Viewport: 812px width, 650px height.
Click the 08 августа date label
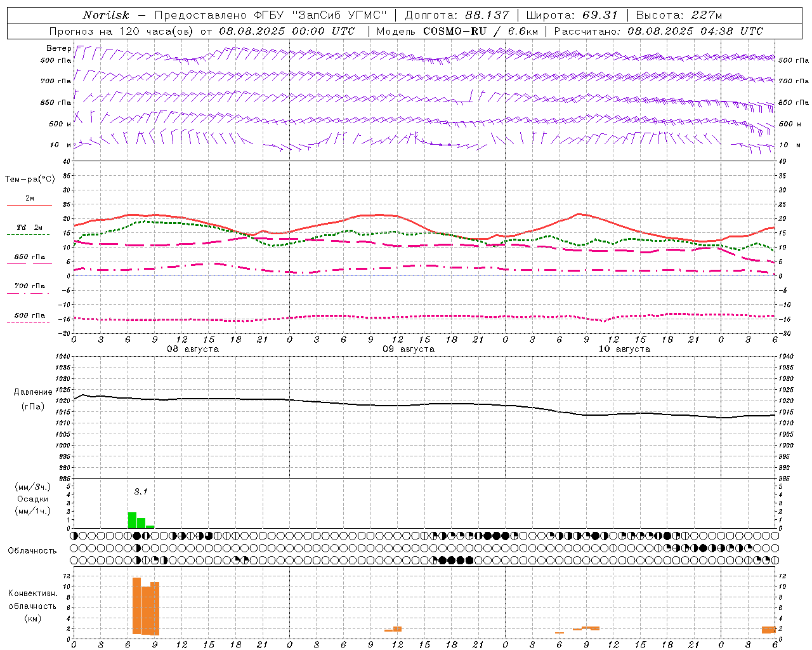coord(193,349)
